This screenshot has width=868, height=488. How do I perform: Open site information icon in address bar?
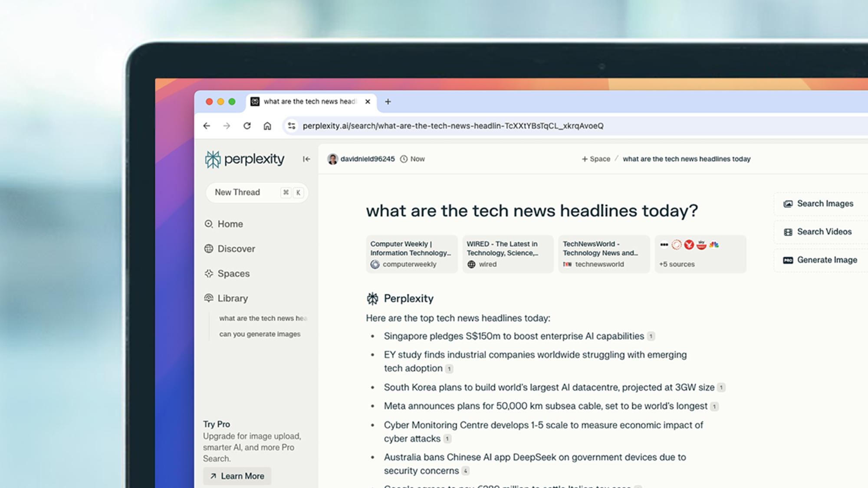292,126
